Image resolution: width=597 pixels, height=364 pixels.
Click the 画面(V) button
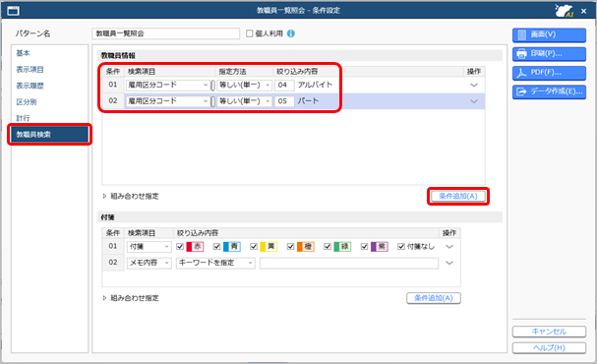[x=549, y=34]
